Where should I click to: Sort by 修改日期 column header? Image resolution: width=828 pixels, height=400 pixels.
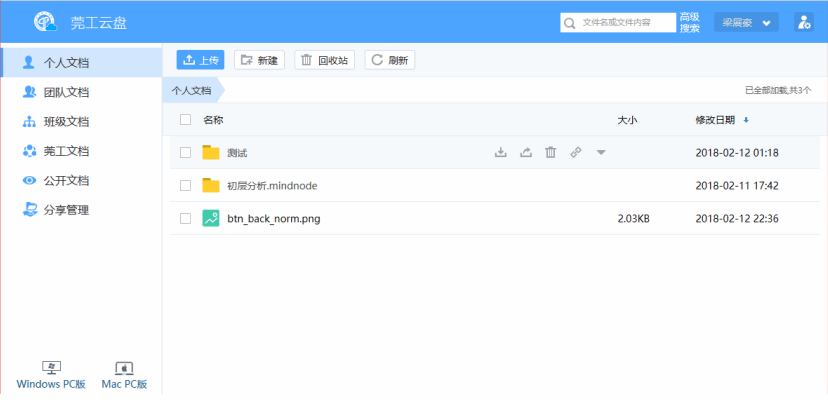click(715, 120)
